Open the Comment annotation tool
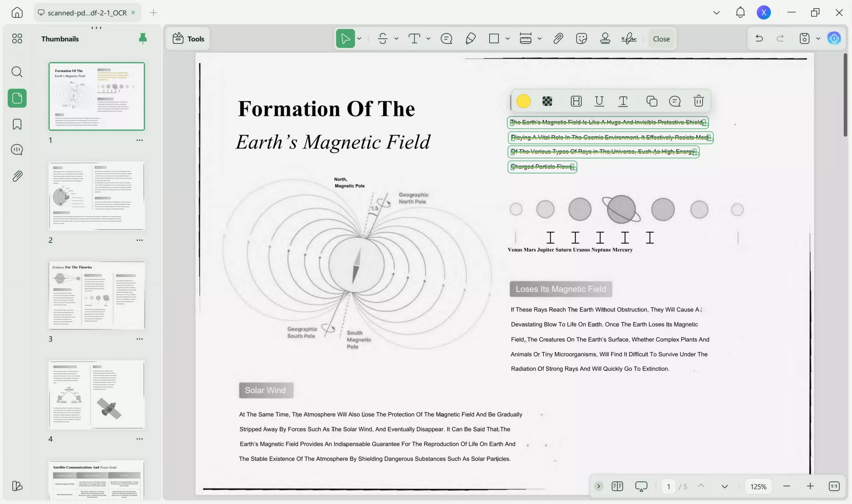This screenshot has width=852, height=504. tap(446, 38)
